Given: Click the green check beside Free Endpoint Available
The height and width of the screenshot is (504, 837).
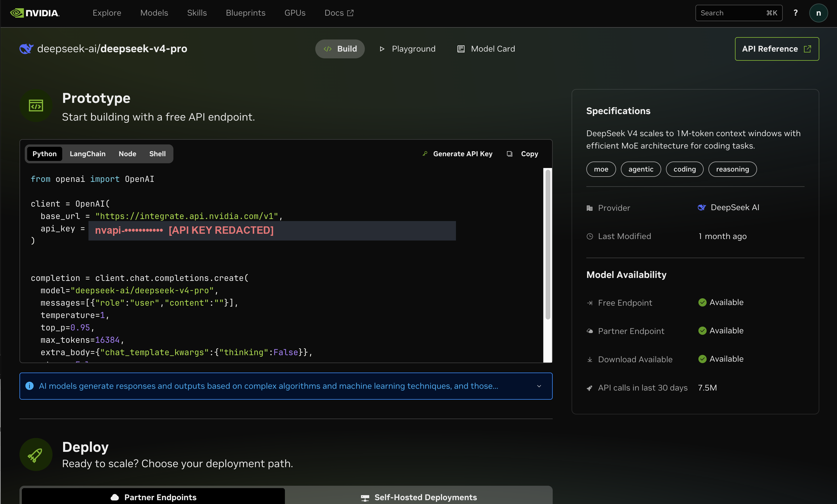Looking at the screenshot, I should click(702, 302).
